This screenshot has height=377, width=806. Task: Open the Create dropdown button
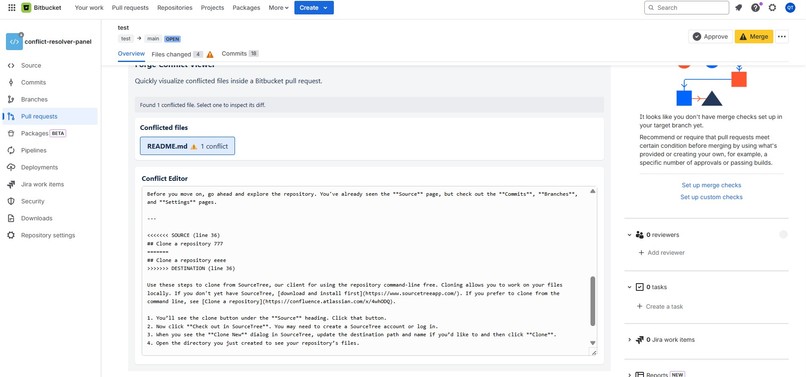click(314, 8)
